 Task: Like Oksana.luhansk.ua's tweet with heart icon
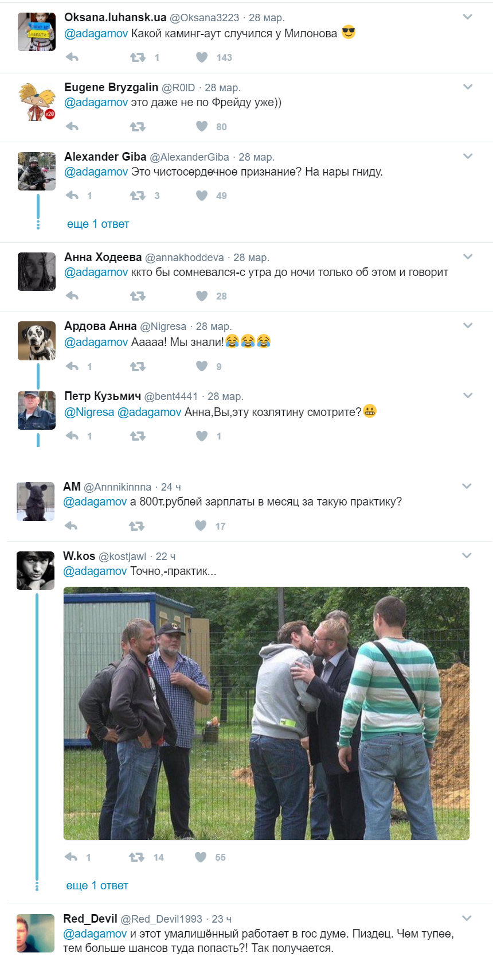(202, 57)
